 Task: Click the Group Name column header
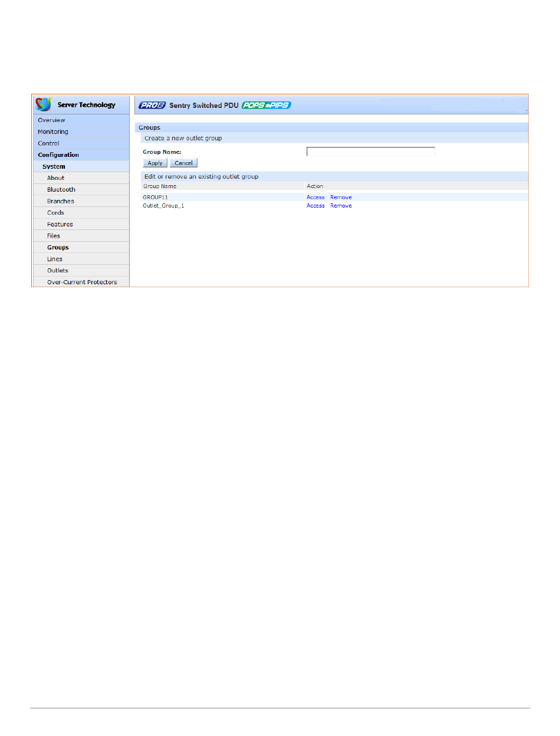[160, 186]
